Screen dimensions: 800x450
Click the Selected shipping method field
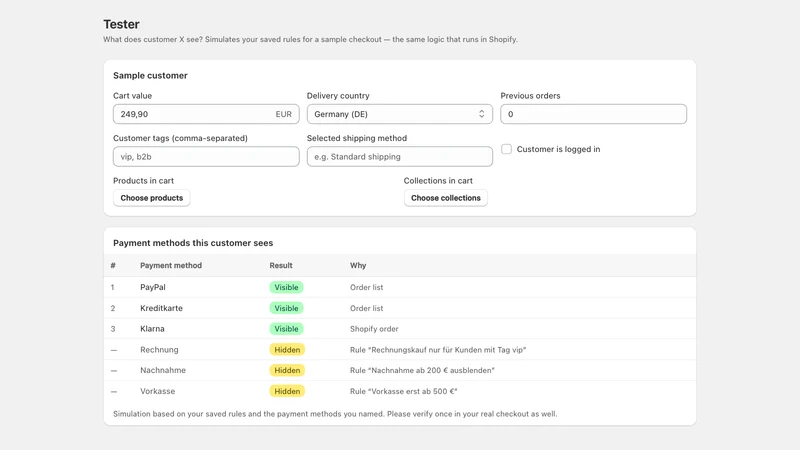[x=399, y=157]
